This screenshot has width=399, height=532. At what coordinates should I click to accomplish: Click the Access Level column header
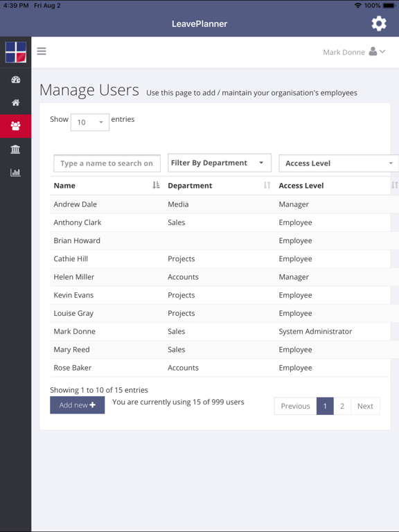[301, 186]
